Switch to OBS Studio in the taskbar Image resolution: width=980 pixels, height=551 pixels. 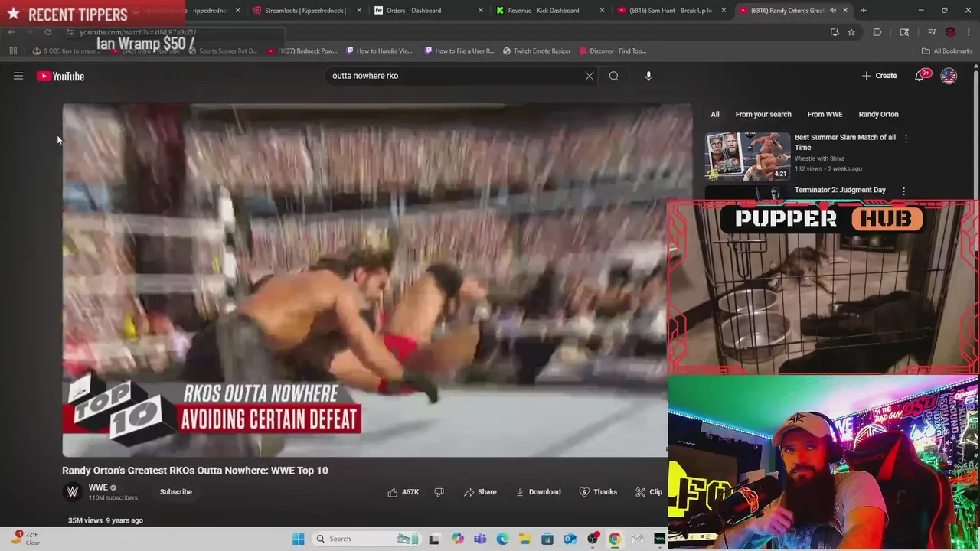[x=593, y=539]
